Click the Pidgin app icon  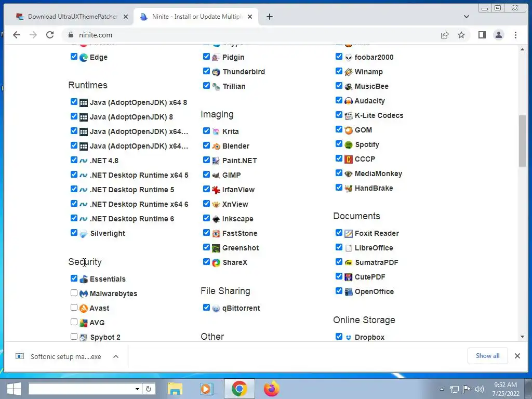216,57
